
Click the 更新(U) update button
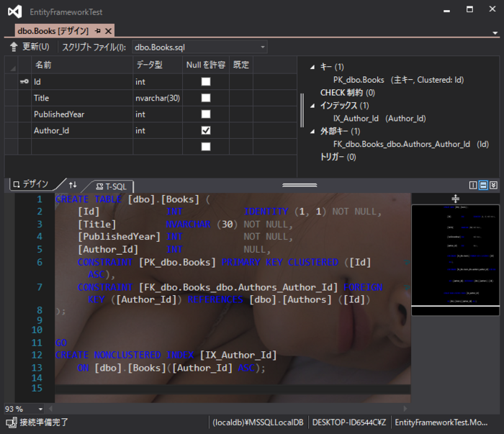click(x=30, y=47)
